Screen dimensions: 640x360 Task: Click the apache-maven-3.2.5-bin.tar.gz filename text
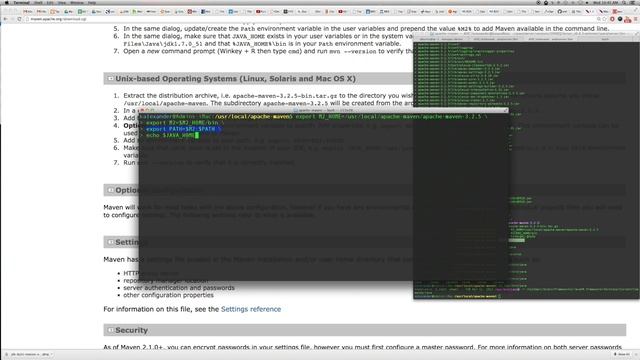tap(285, 96)
